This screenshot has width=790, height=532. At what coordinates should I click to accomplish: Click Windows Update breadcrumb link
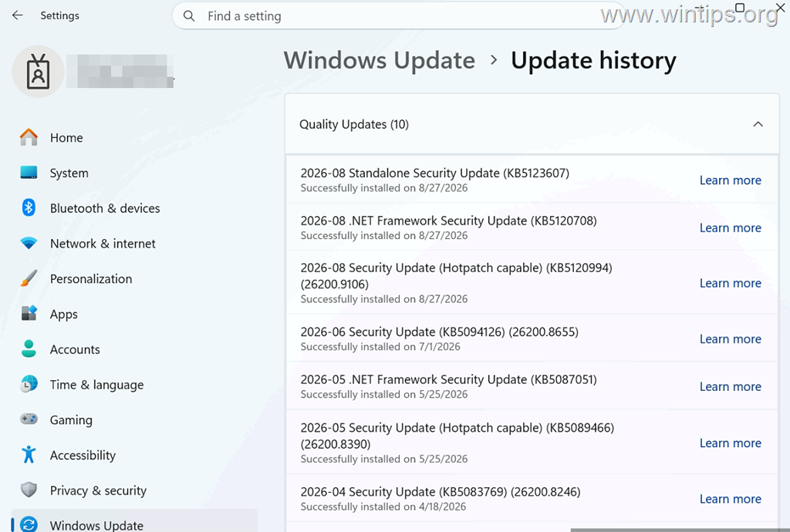click(380, 60)
